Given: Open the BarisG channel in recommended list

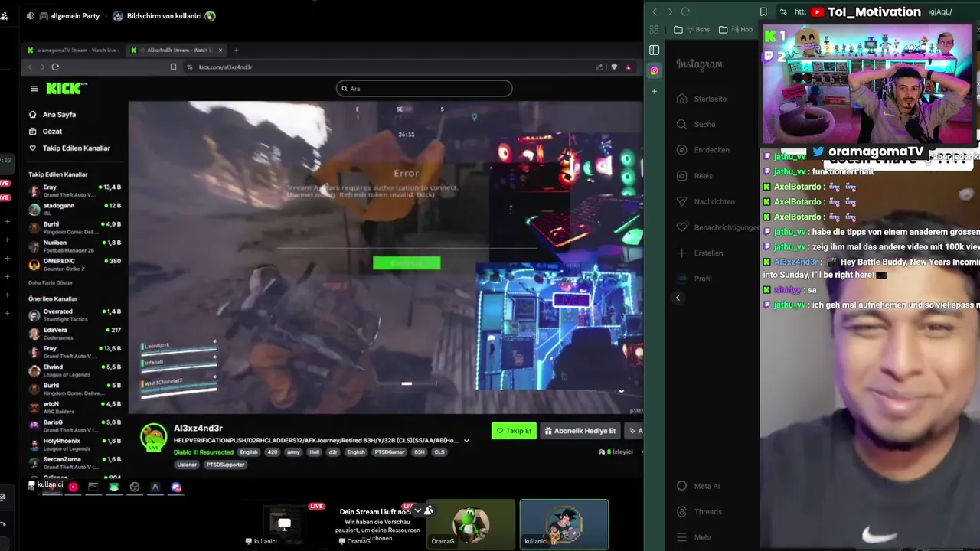Looking at the screenshot, I should pyautogui.click(x=74, y=425).
